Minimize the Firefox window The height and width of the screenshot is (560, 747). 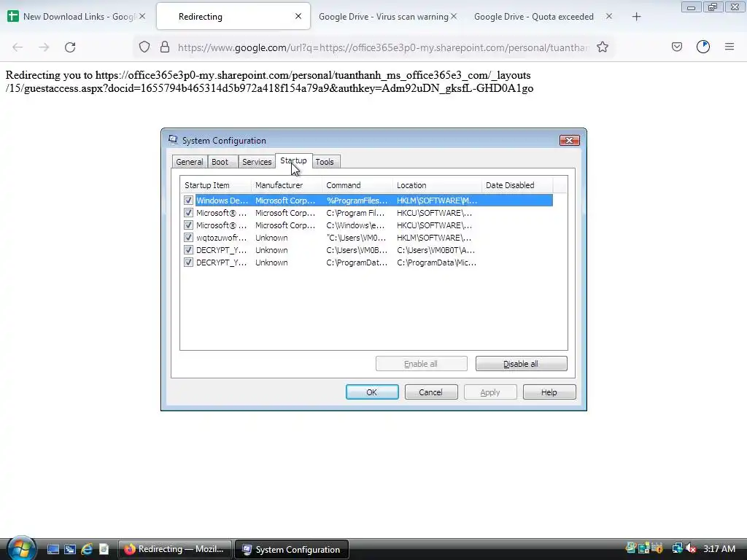[x=691, y=7]
